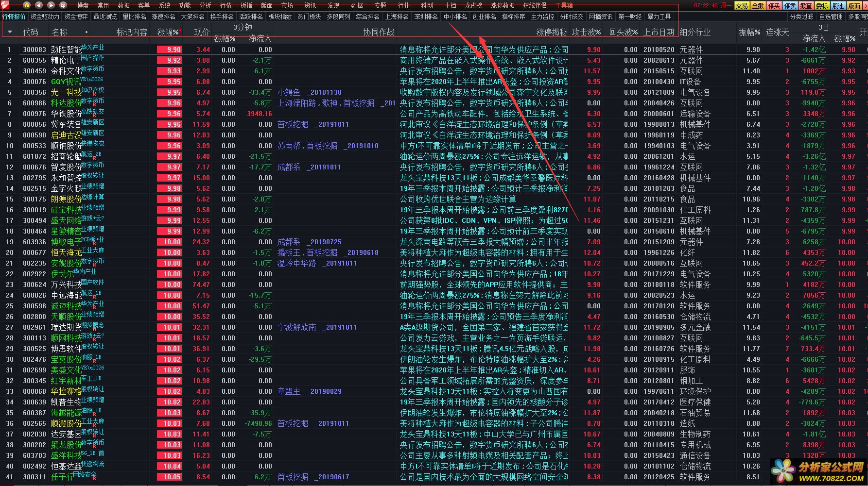The width and height of the screenshot is (868, 486).
Task: Sort by 现价 column header
Action: tap(202, 32)
